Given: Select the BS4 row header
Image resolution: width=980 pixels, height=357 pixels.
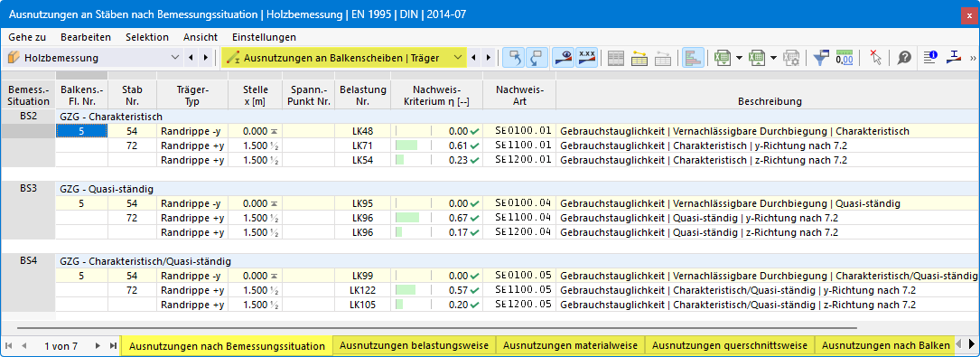Looking at the screenshot, I should [28, 259].
